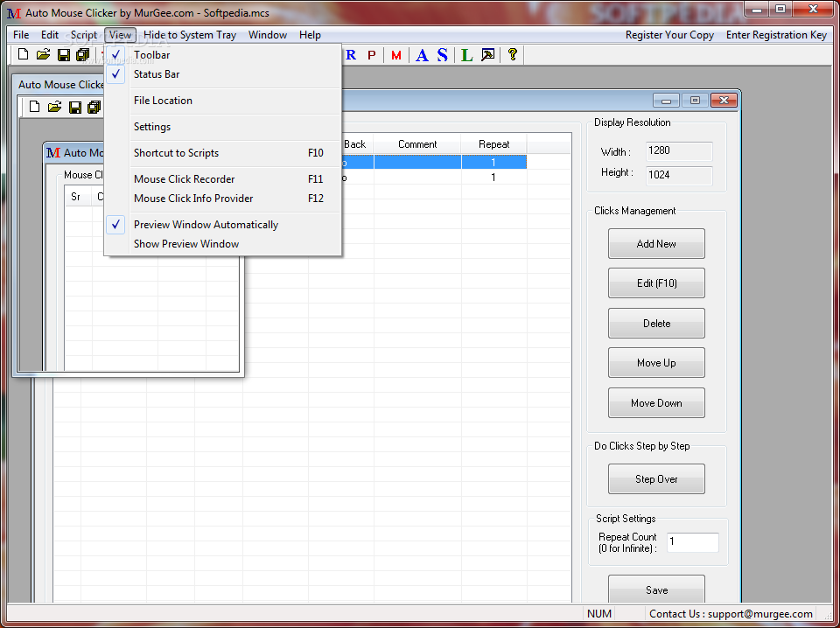Click the red M toolbar icon
The height and width of the screenshot is (628, 840).
[x=396, y=55]
